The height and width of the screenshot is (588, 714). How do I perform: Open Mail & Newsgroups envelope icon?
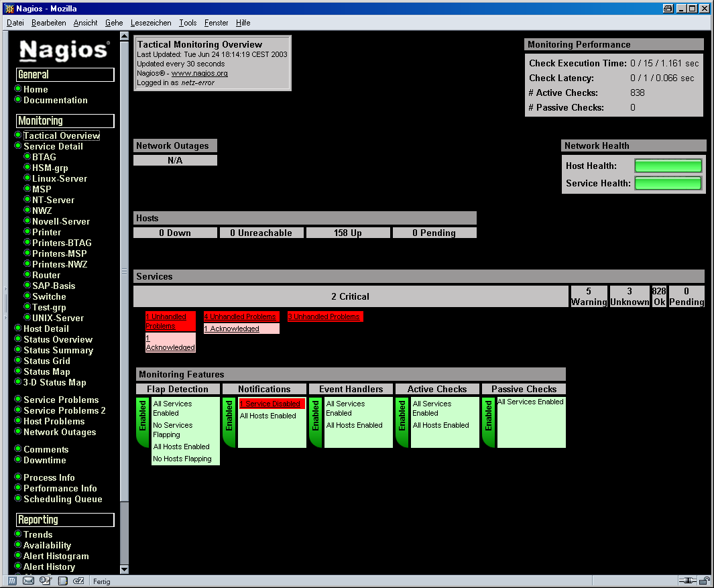click(x=28, y=581)
